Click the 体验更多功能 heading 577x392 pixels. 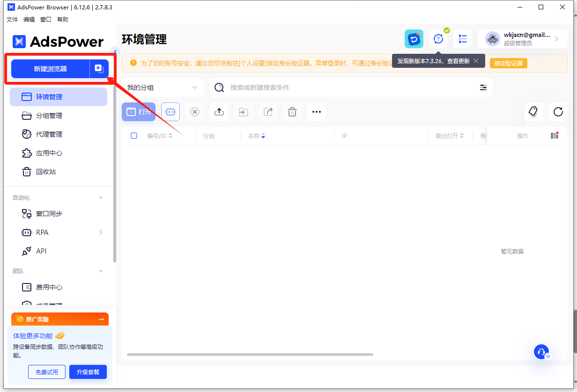33,335
